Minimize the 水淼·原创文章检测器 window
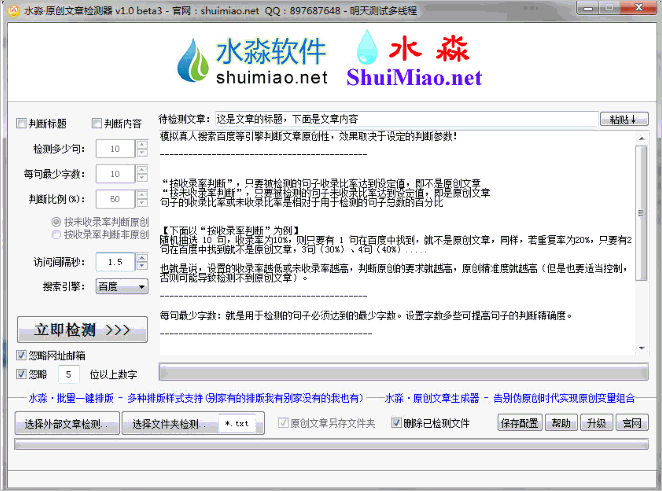Image resolution: width=662 pixels, height=491 pixels. tap(589, 8)
